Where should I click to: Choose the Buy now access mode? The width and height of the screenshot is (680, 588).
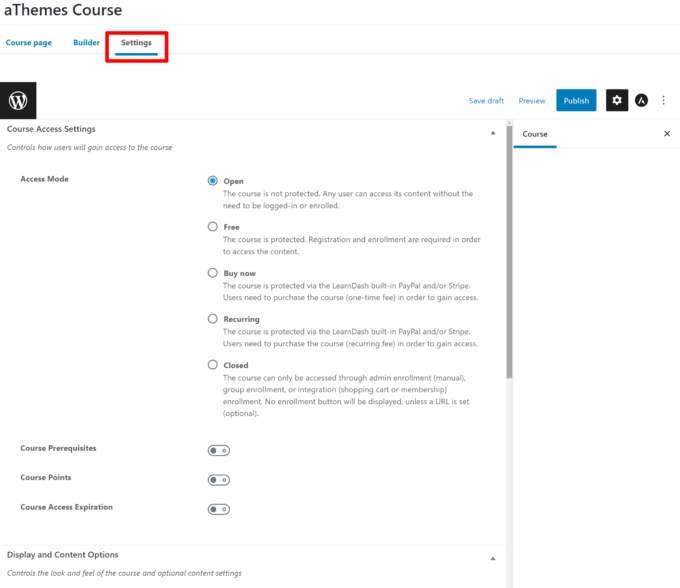pos(212,273)
